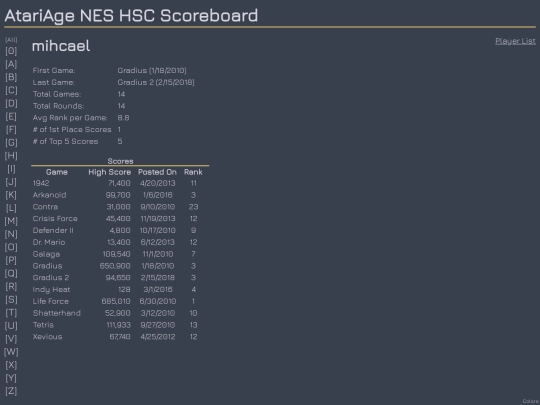Filter players by letter [S]
540x405 pixels.
11,300
